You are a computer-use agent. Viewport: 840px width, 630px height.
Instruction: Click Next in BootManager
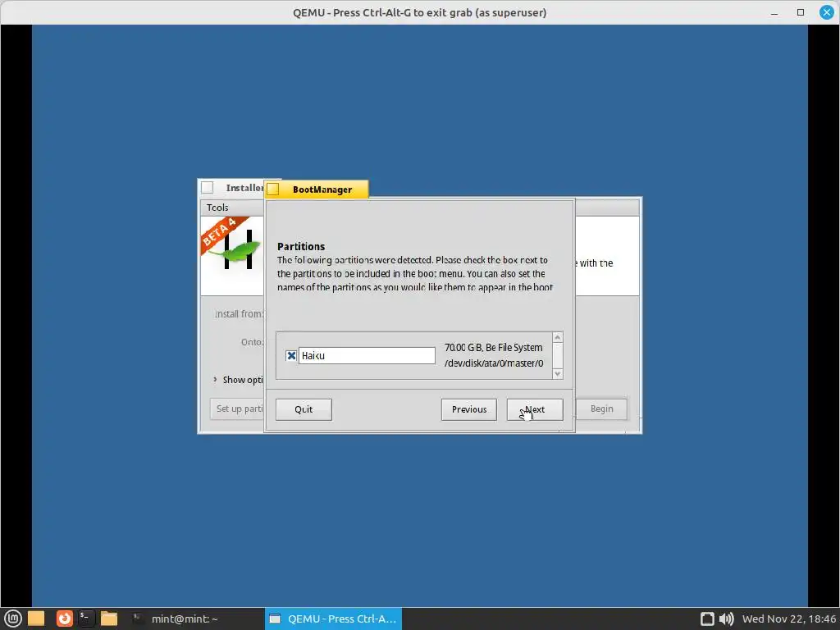pos(535,409)
